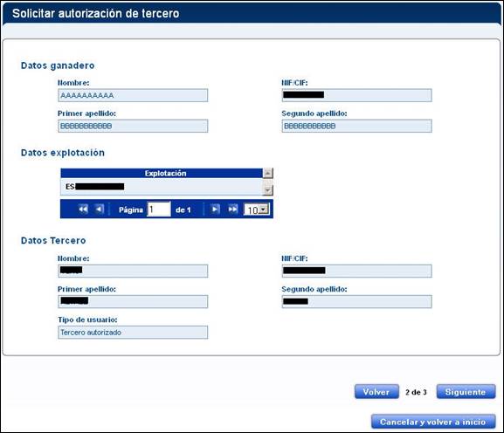Go to next page of Explotación table
This screenshot has width=504, height=433.
click(x=215, y=210)
